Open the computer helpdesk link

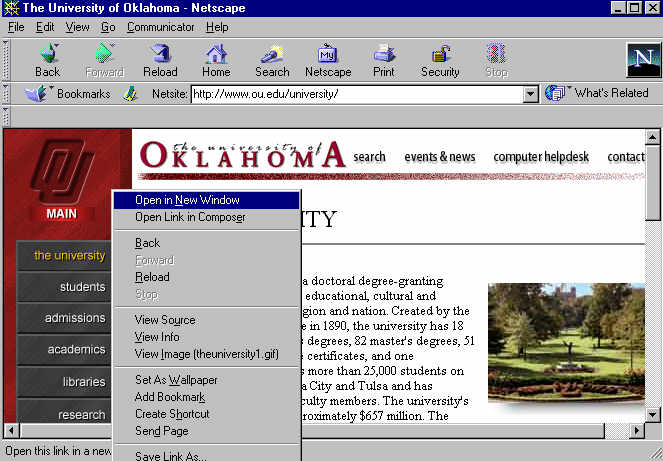click(x=541, y=157)
